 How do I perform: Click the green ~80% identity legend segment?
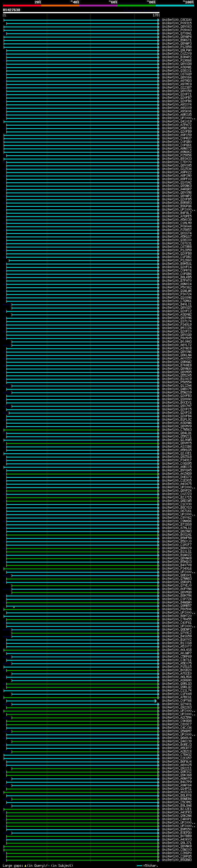pyautogui.click(x=136, y=6)
